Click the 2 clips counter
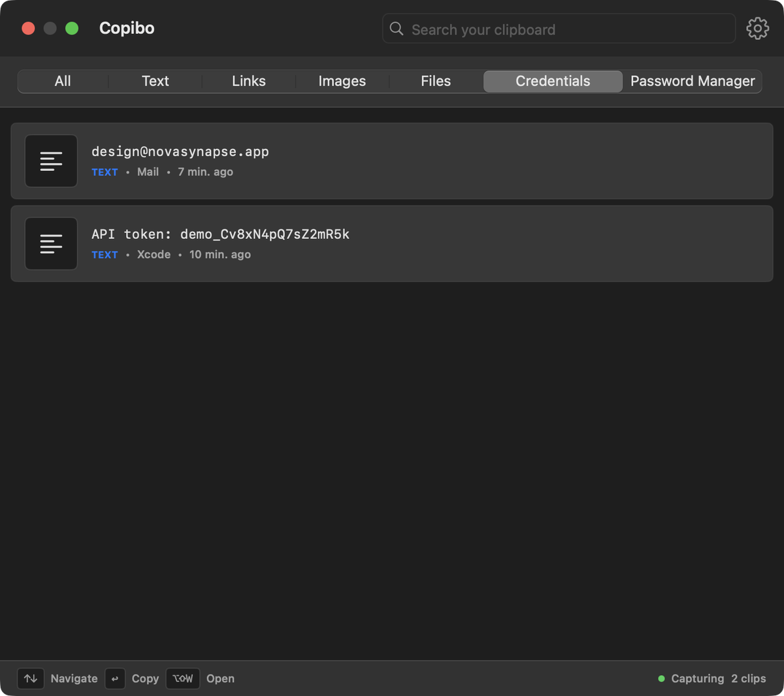This screenshot has width=784, height=696. point(749,678)
